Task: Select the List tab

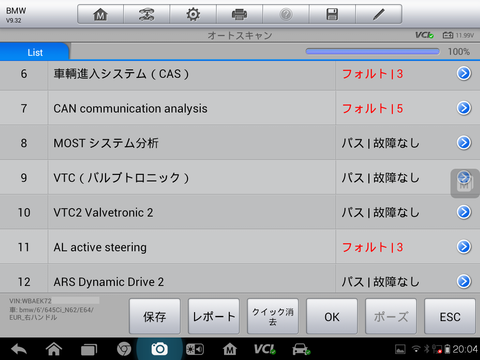Action: 35,52
